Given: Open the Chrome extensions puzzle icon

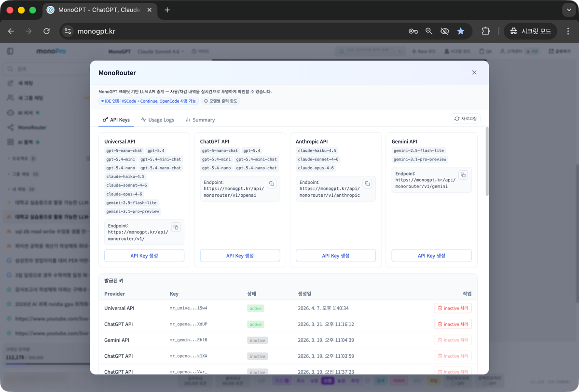Looking at the screenshot, I should coord(485,31).
